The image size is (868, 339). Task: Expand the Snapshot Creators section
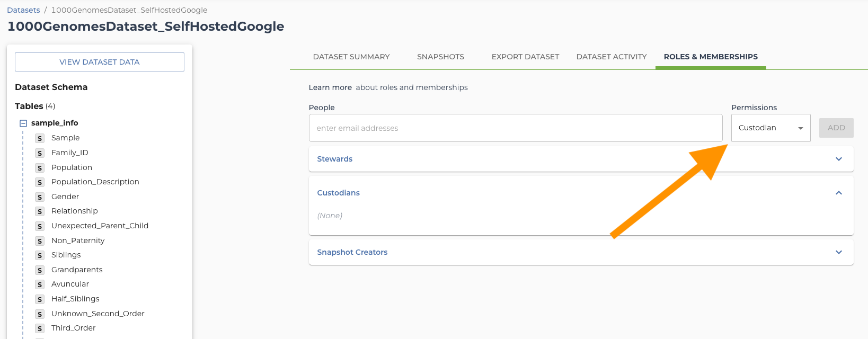[838, 252]
